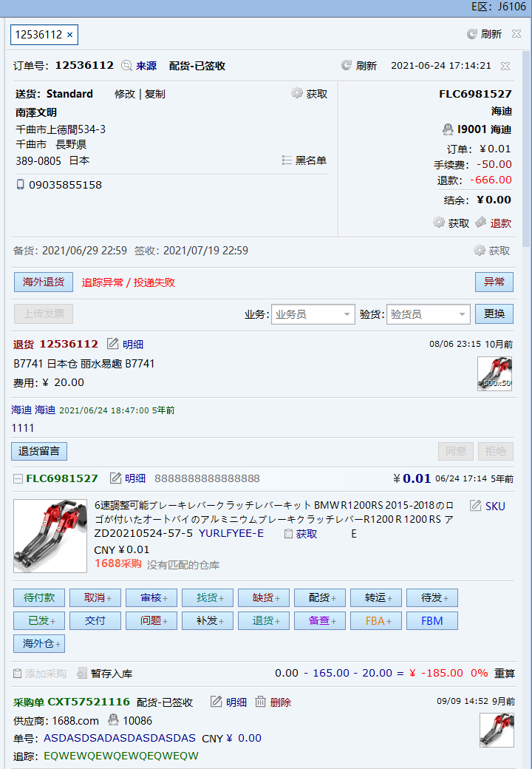Screen dimensions: 532x769
Task: Click the top panel refresh icon
Action: 471,34
